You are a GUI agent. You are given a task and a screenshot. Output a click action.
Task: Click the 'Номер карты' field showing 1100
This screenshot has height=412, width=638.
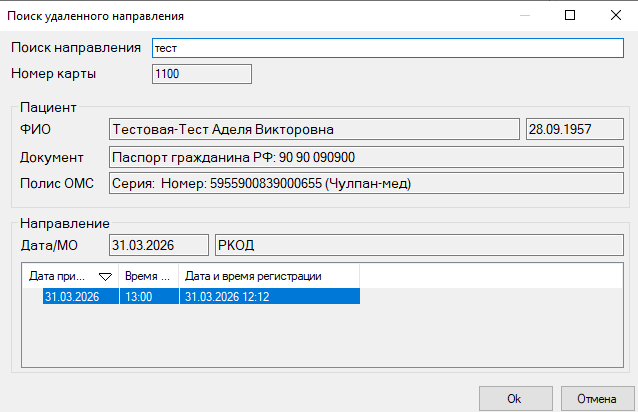click(201, 74)
